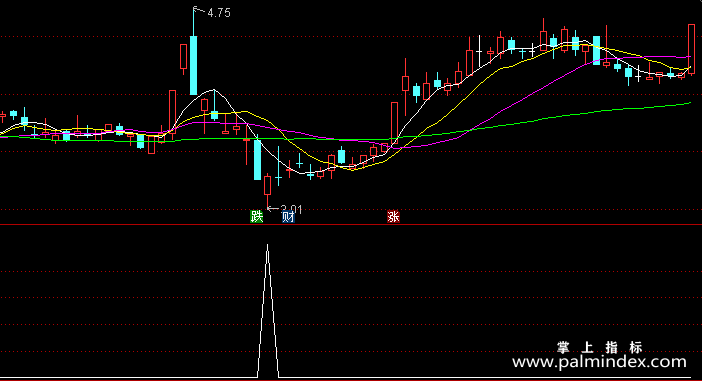Click the white spike peak in indicator pane
The height and width of the screenshot is (381, 702).
(267, 245)
